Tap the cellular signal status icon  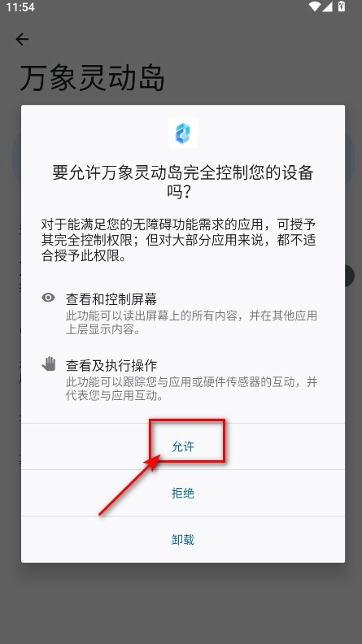coord(328,7)
